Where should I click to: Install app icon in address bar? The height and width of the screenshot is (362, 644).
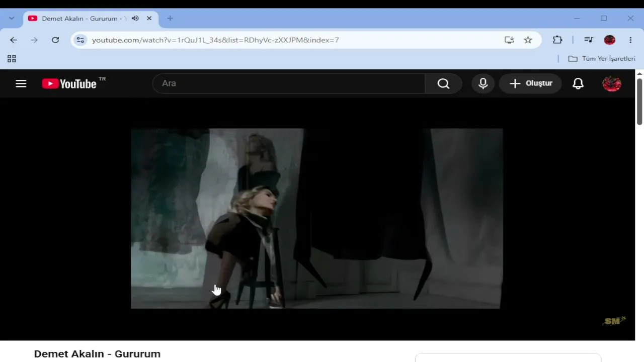point(509,40)
